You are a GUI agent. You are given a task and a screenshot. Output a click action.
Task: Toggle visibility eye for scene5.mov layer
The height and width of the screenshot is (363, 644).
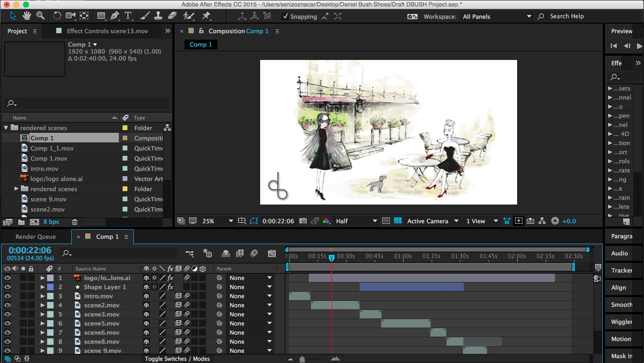click(x=7, y=323)
